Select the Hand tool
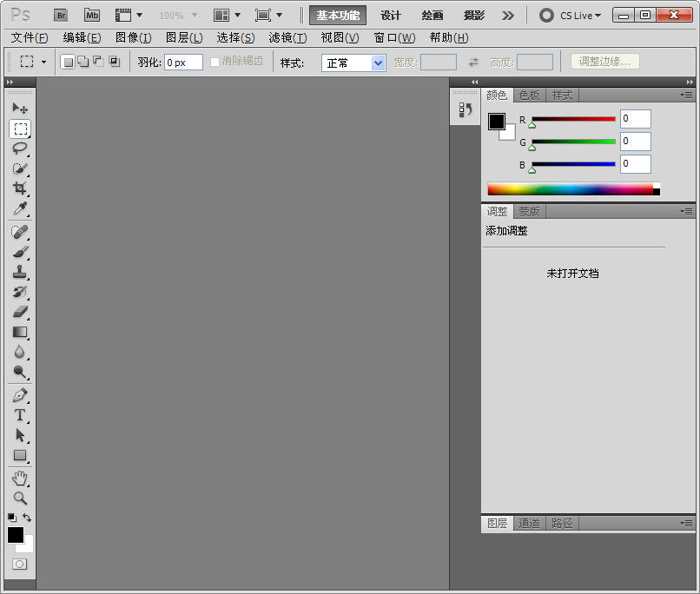 coord(20,478)
